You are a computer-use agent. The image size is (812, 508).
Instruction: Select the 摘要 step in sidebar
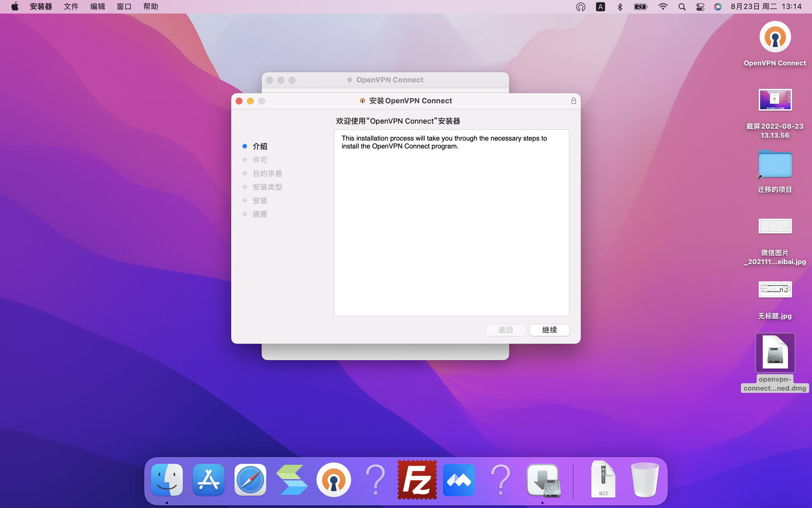(260, 214)
